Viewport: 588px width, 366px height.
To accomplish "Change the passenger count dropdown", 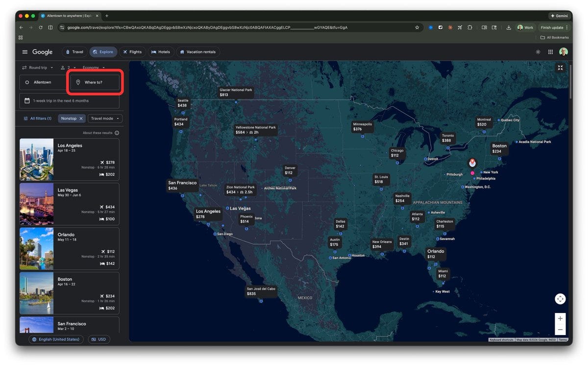I will tap(69, 68).
